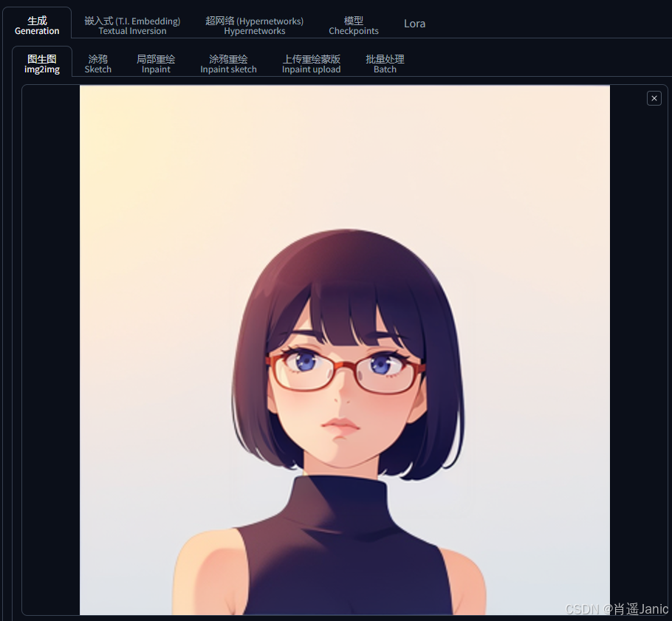The width and height of the screenshot is (672, 621).
Task: Remove the uploaded image with the X button
Action: coord(654,98)
